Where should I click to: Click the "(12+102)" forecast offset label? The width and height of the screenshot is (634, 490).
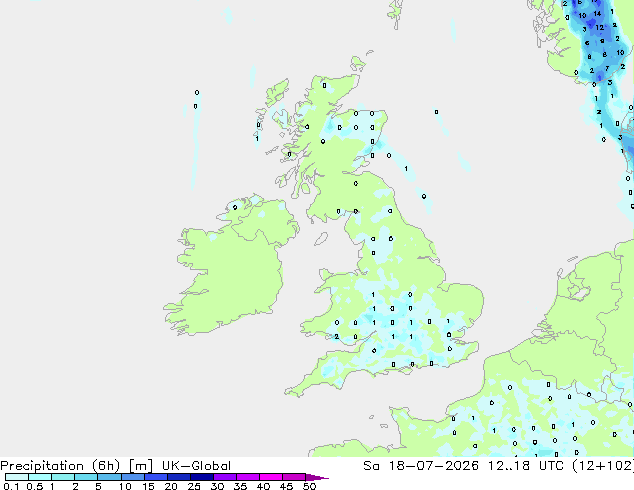(x=603, y=466)
